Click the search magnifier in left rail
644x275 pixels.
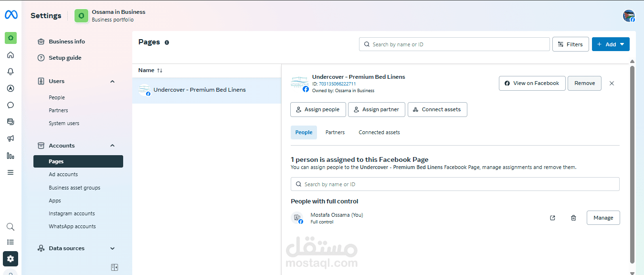[11, 227]
